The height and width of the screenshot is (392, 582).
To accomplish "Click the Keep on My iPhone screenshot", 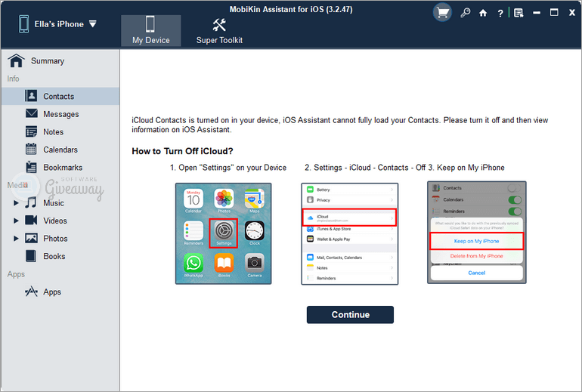I will [477, 233].
